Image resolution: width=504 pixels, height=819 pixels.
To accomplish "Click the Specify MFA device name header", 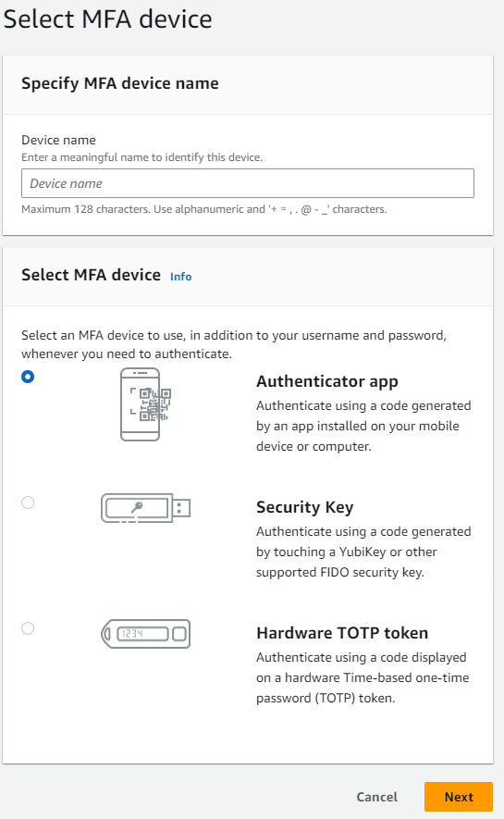I will pyautogui.click(x=120, y=83).
